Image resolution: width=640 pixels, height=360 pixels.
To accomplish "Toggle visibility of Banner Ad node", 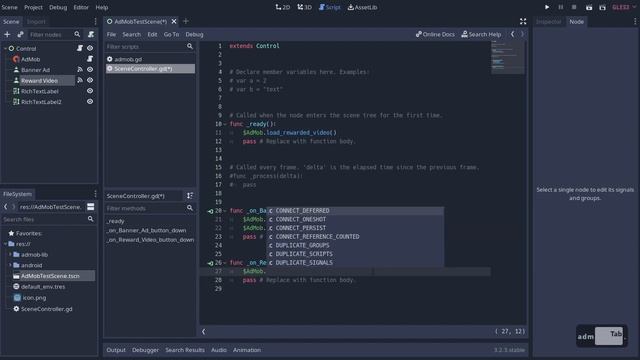I will coord(90,70).
